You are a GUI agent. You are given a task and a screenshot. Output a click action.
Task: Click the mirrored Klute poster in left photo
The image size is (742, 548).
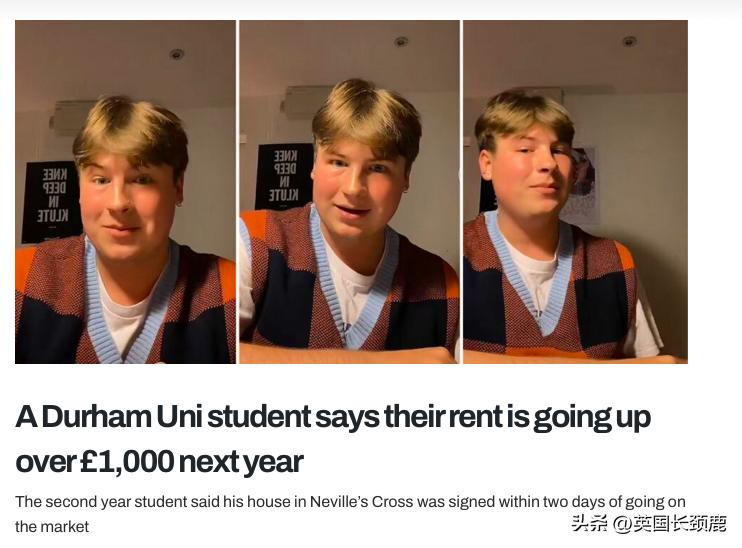[x=51, y=201]
